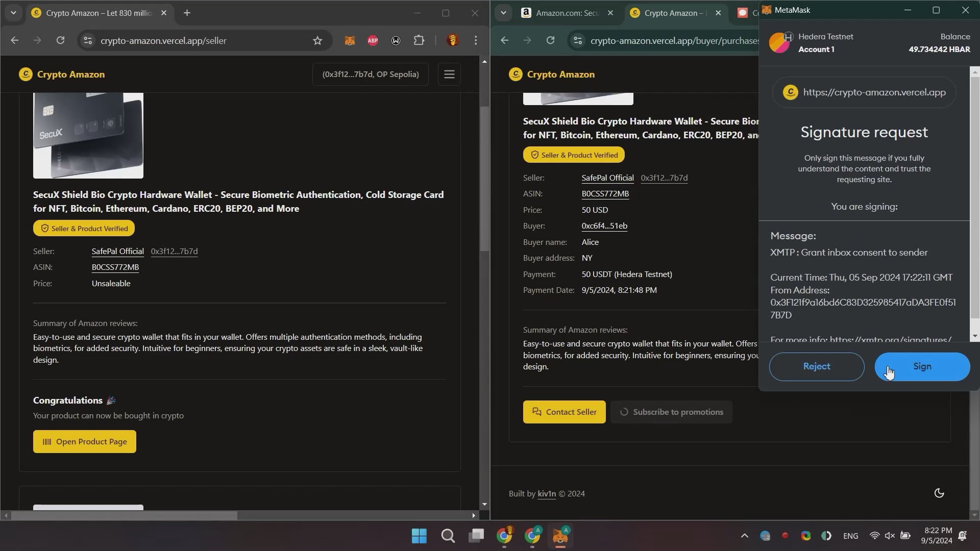The height and width of the screenshot is (551, 980).
Task: Click SafePal Official link in right window
Action: pos(607,178)
